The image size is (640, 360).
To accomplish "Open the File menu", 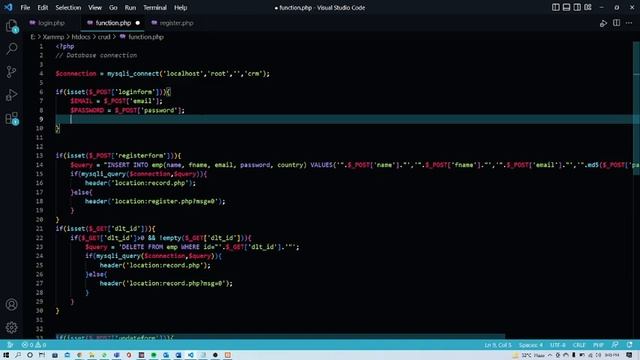I will [25, 7].
